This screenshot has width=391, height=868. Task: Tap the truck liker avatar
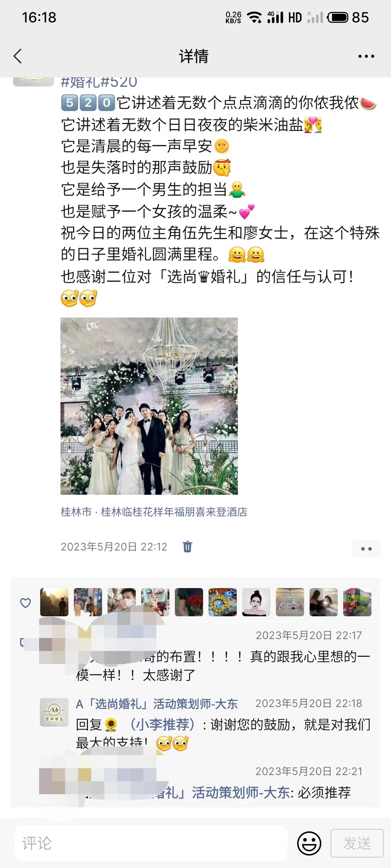357,602
